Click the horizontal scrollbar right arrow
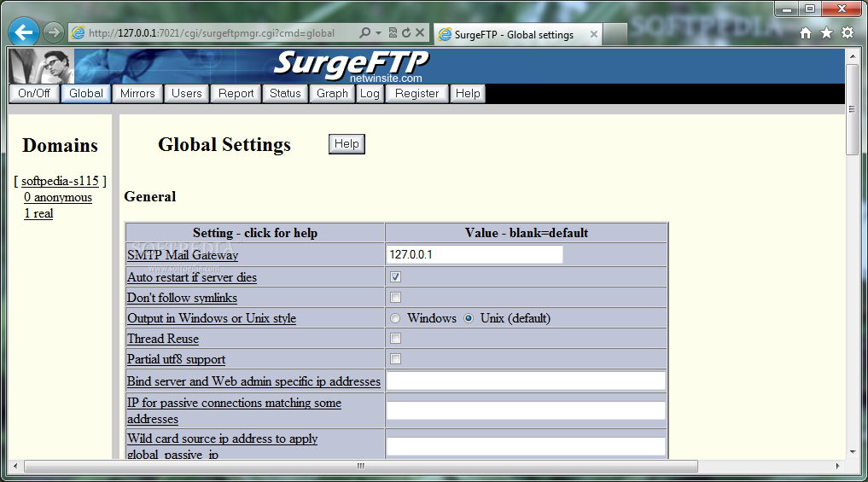The height and width of the screenshot is (482, 868). (837, 466)
